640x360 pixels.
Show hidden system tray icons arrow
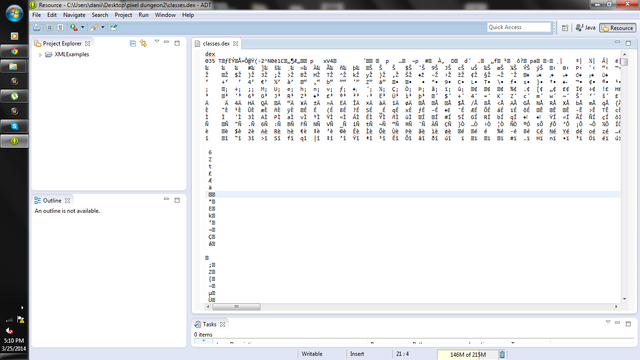22,308
